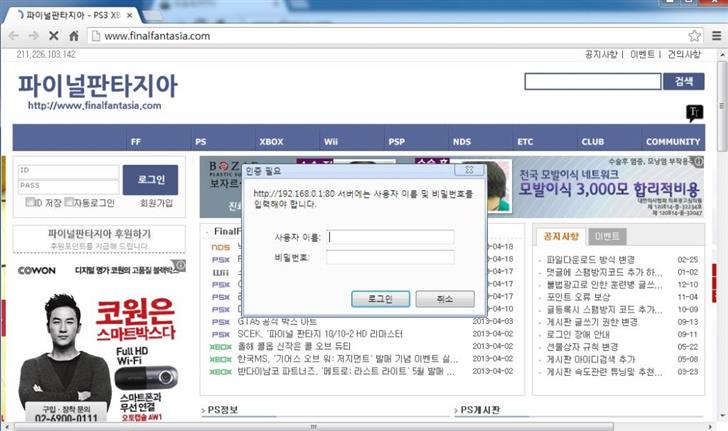Go to the browser home page icon
This screenshot has height=431, width=728.
click(x=74, y=36)
